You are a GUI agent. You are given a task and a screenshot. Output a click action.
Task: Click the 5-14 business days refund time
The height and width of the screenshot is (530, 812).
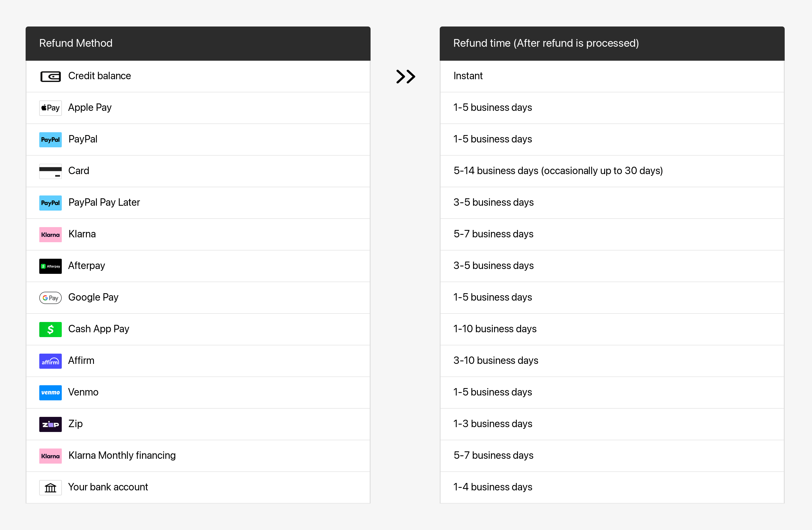point(558,171)
